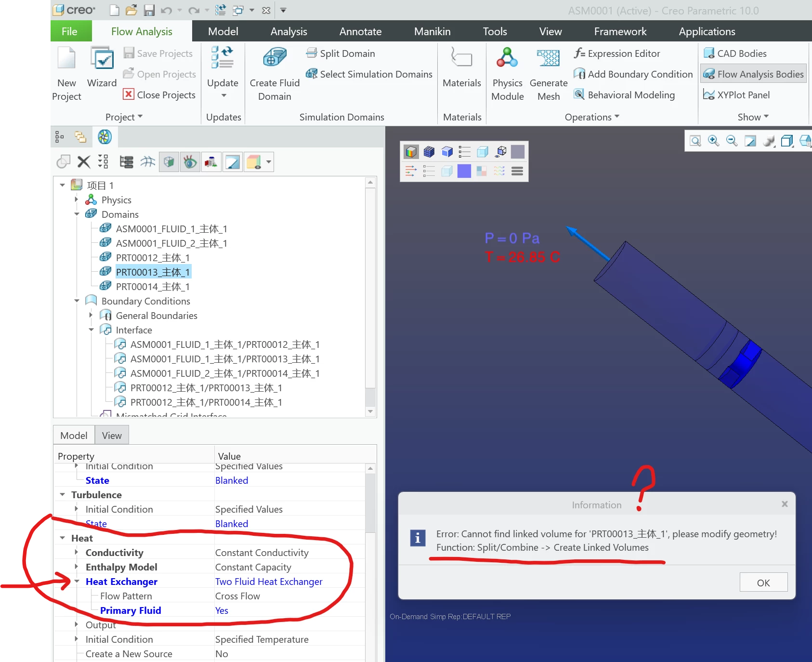Create a New Project
Viewport: 812px width, 662px height.
pos(66,74)
